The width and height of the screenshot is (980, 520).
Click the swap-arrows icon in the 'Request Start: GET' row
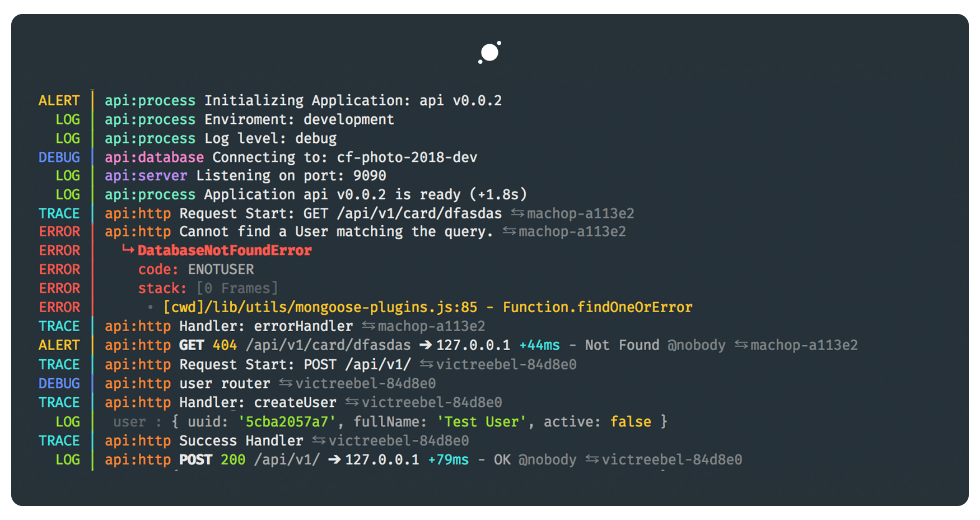point(517,213)
